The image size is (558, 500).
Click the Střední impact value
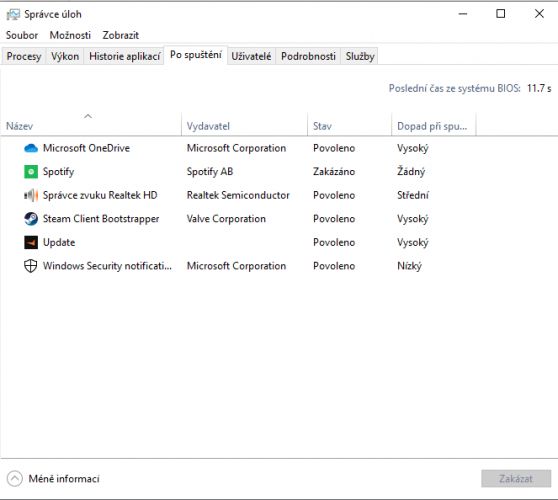413,195
